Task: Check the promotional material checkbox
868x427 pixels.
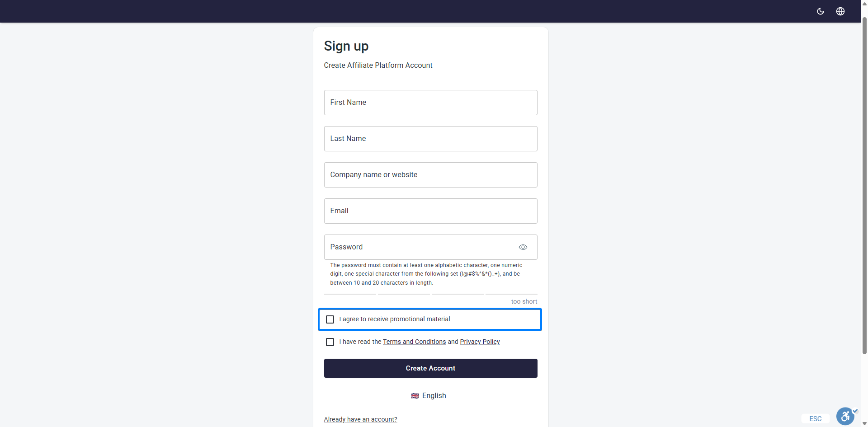Action: (x=330, y=319)
